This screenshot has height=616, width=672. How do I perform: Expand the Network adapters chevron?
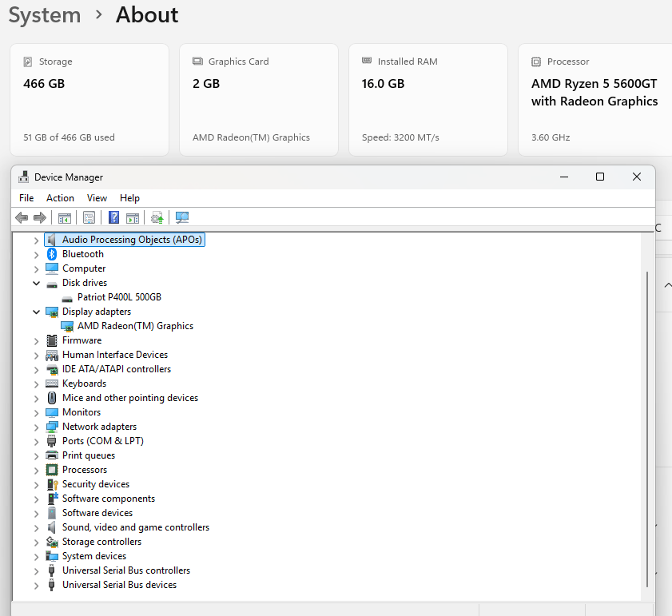(x=37, y=427)
